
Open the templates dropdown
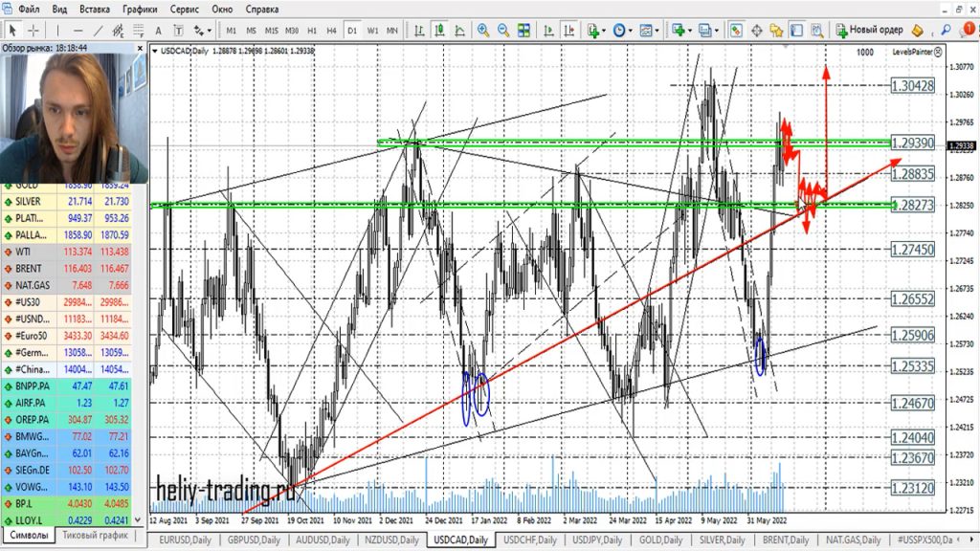654,30
